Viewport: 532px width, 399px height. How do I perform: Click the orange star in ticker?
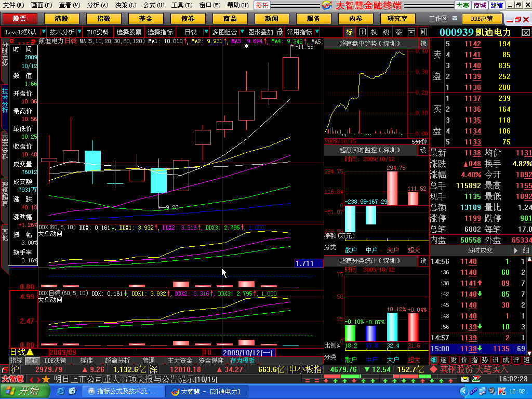point(47,379)
